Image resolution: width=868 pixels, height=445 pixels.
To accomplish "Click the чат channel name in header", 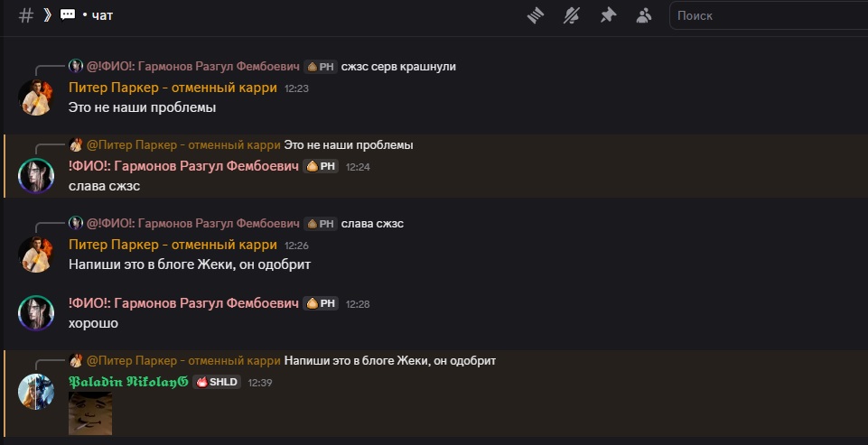I will [x=102, y=15].
